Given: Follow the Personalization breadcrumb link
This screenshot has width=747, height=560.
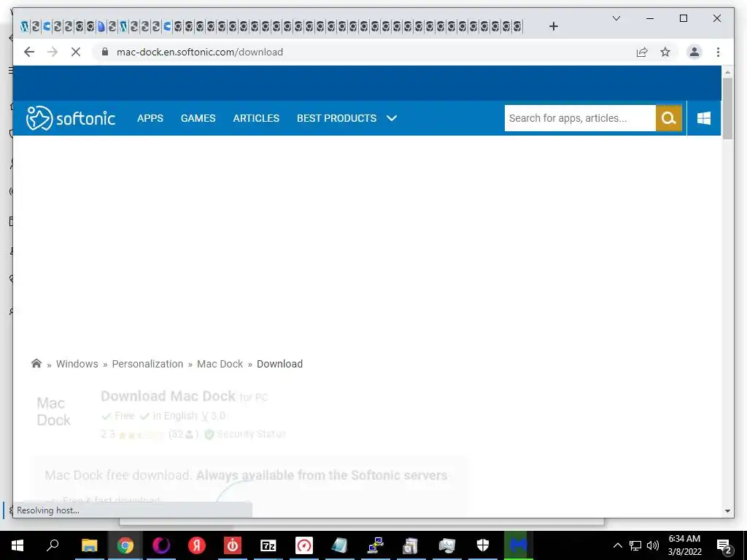Looking at the screenshot, I should click(x=147, y=364).
